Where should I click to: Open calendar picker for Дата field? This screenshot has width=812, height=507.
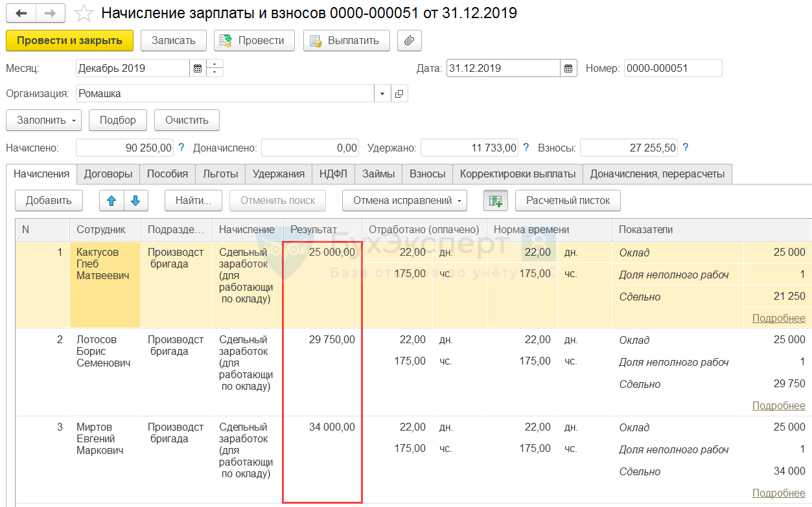coord(568,69)
